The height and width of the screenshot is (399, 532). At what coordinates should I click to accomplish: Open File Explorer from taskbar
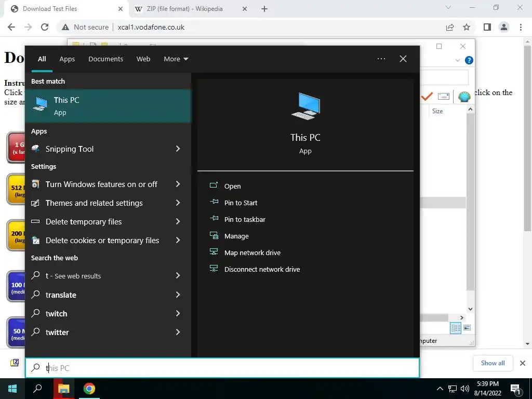tap(63, 389)
